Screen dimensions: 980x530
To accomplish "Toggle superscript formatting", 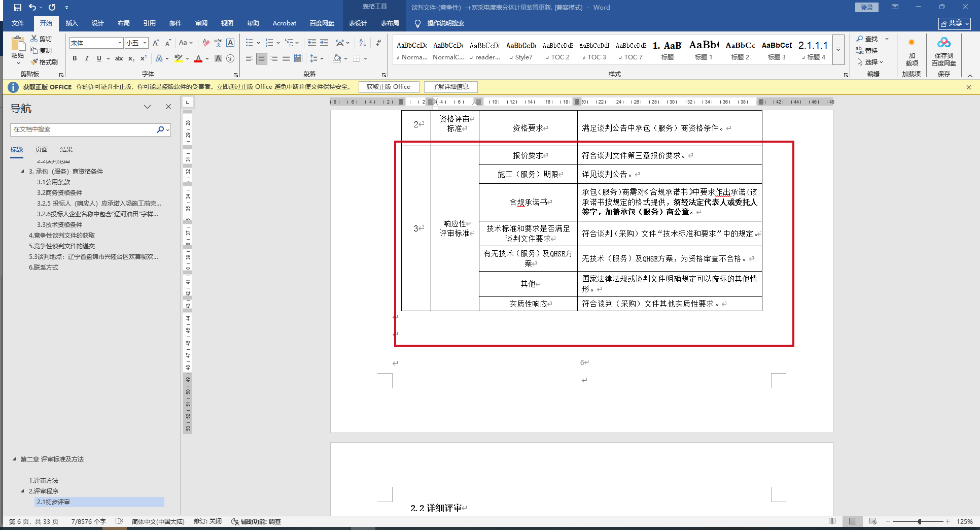I will pyautogui.click(x=144, y=58).
